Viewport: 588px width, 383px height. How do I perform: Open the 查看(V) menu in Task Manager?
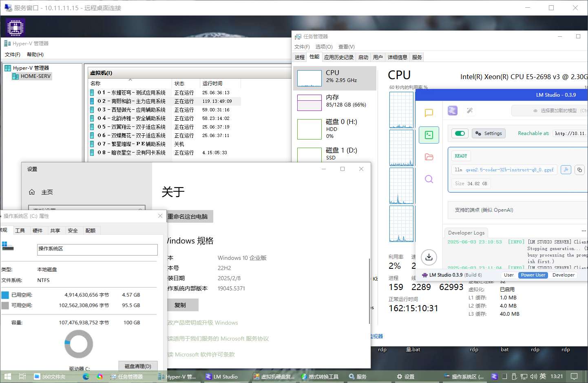coord(346,47)
